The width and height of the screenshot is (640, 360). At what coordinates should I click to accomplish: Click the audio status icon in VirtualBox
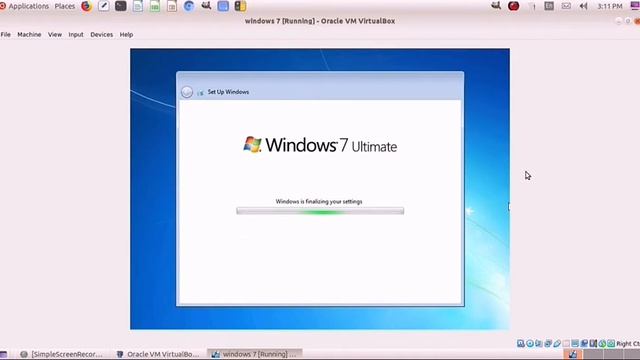[x=539, y=343]
